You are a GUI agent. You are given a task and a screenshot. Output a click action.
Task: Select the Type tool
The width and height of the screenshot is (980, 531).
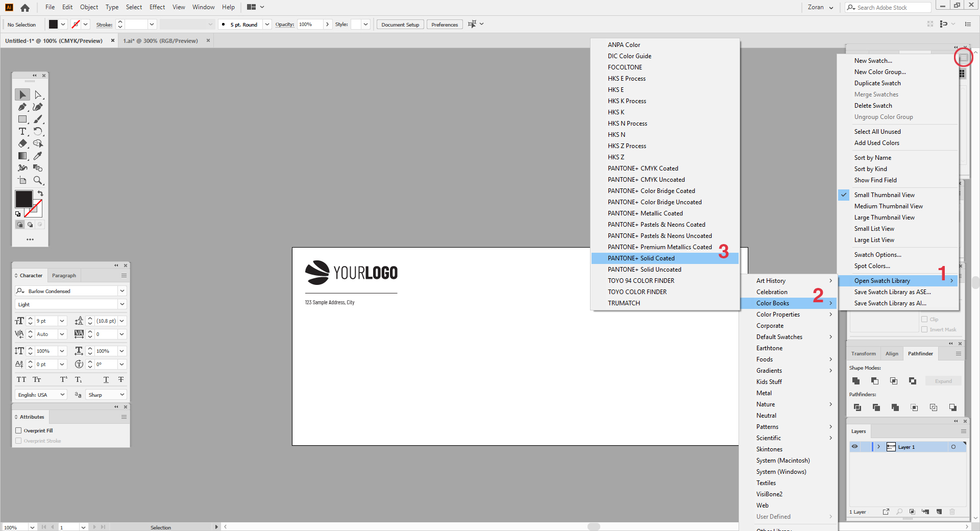(x=22, y=131)
